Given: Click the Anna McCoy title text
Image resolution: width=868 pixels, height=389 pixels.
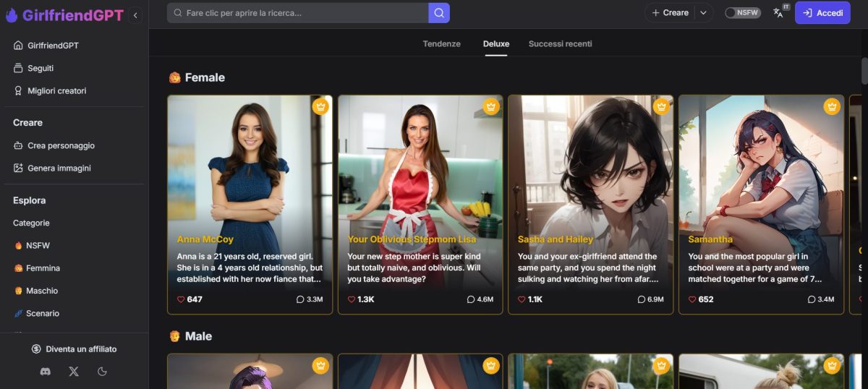Looking at the screenshot, I should click(x=205, y=239).
